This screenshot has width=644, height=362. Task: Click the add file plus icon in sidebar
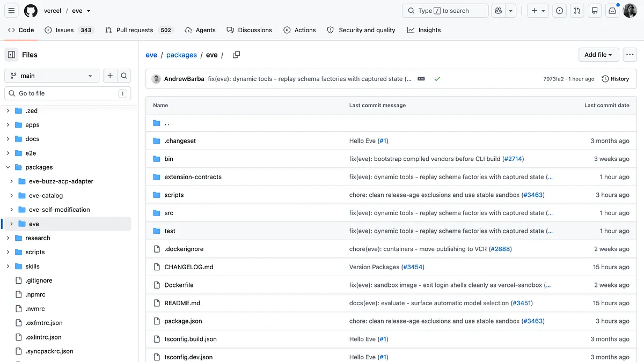[x=110, y=76]
